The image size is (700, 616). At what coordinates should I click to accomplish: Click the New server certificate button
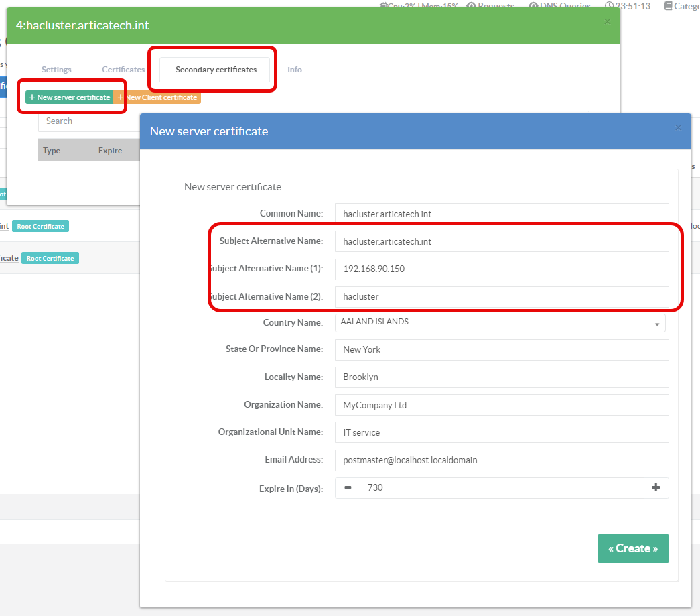coord(70,97)
